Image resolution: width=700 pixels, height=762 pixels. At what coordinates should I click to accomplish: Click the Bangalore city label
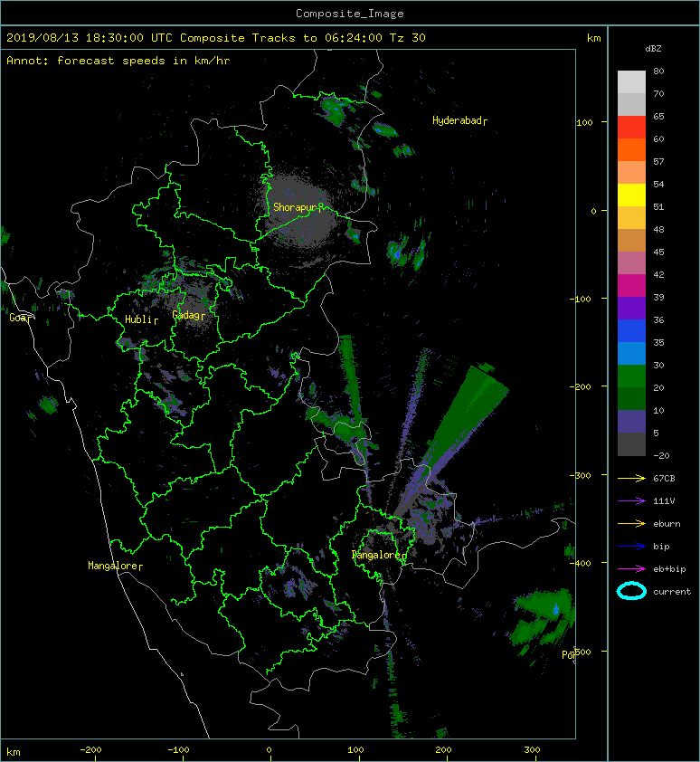376,555
